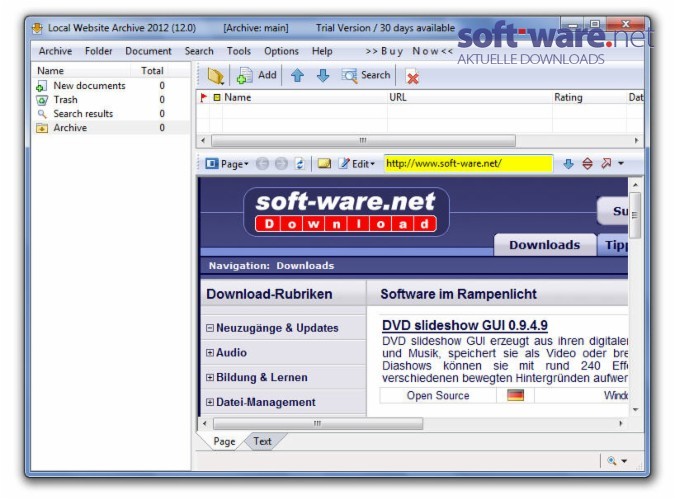Click the app icon in title bar
This screenshot has width=675, height=500.
tap(37, 28)
